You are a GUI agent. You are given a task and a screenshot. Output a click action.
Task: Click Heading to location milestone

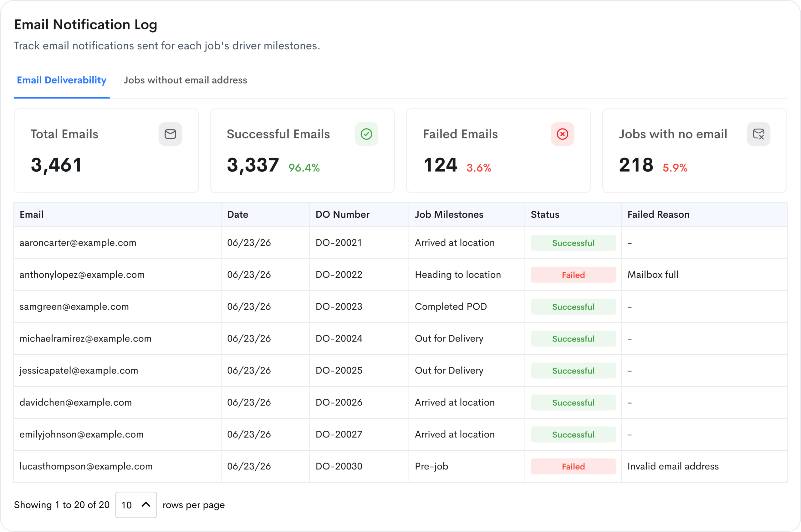[x=458, y=275]
